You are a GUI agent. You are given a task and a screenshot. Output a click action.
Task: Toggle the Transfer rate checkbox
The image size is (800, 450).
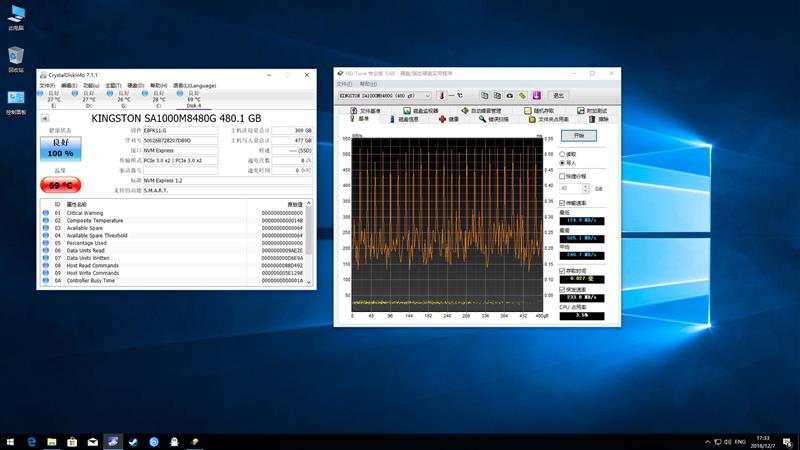point(562,203)
